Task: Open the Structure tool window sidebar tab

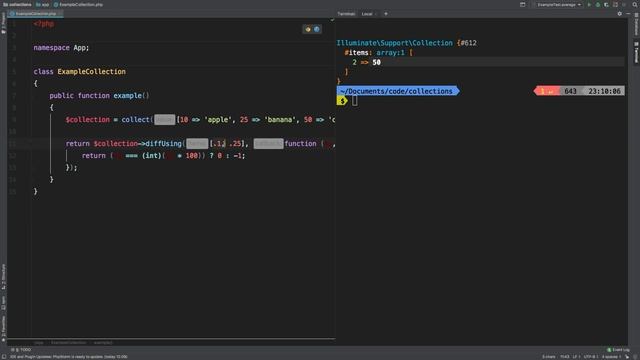Action: 3,277
